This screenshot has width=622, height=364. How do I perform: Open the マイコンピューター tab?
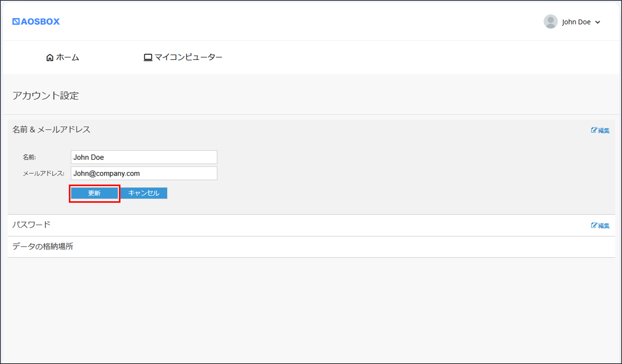[x=183, y=57]
